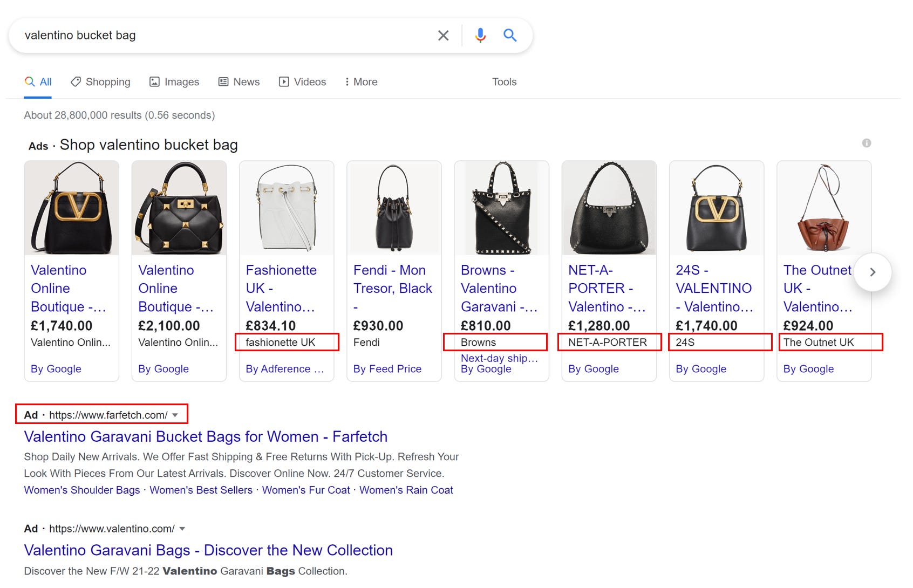Open the 'Women's Shoulder Bags' sitelink
This screenshot has width=913, height=588.
point(82,490)
